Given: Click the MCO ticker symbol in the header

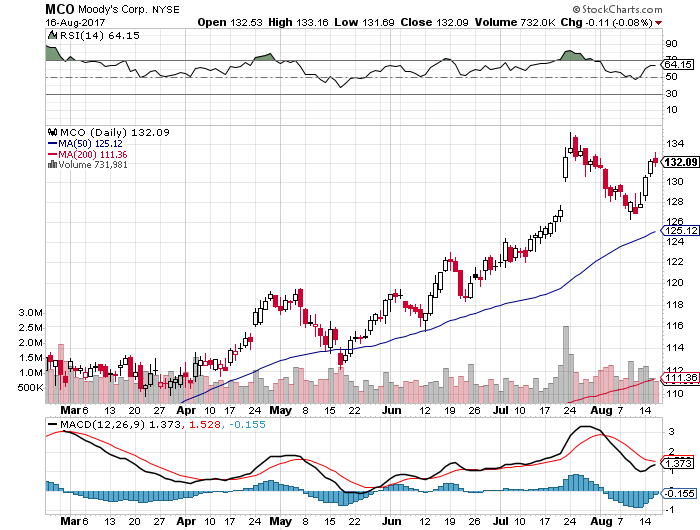Looking at the screenshot, I should pyautogui.click(x=64, y=8).
